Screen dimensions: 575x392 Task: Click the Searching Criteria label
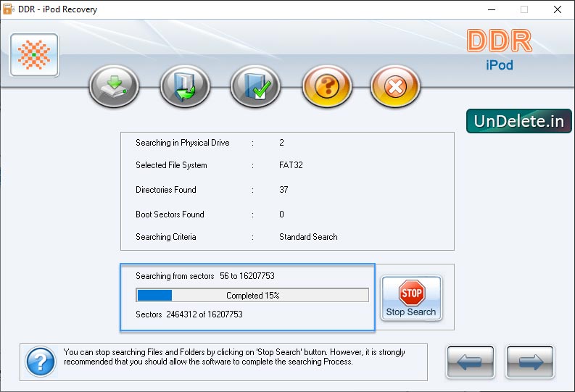166,237
